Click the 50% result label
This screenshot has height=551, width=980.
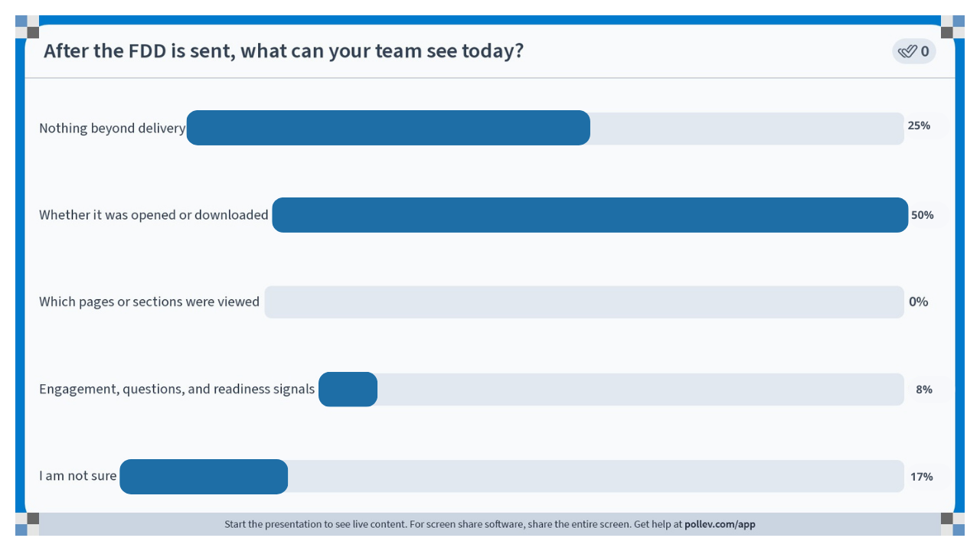click(x=923, y=215)
